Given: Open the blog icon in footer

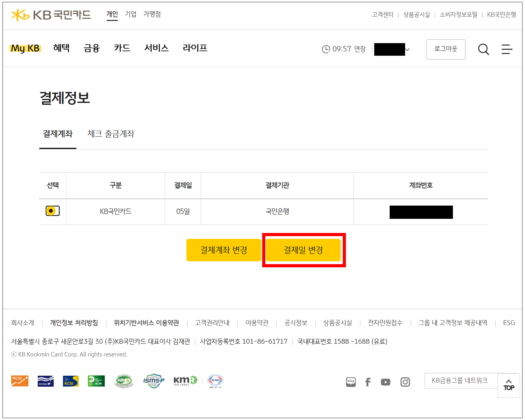Looking at the screenshot, I should [x=351, y=382].
